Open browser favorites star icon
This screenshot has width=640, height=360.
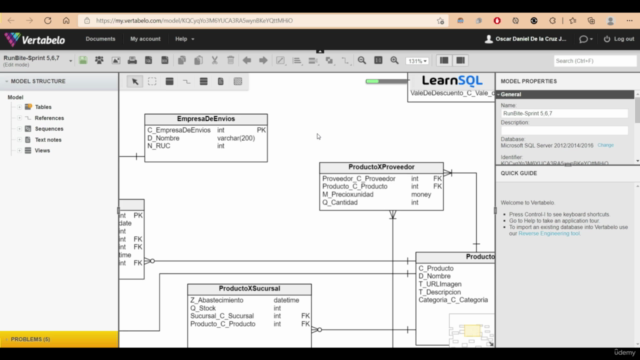pyautogui.click(x=573, y=20)
